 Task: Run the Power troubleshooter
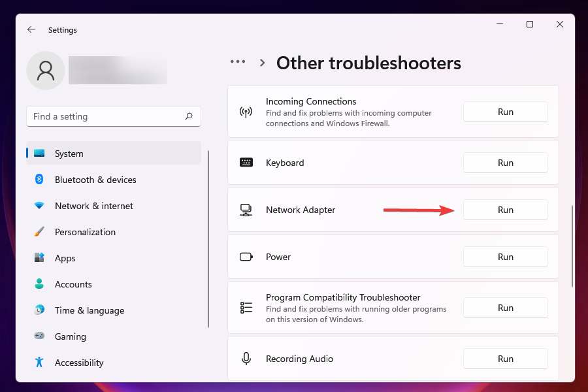(x=506, y=257)
